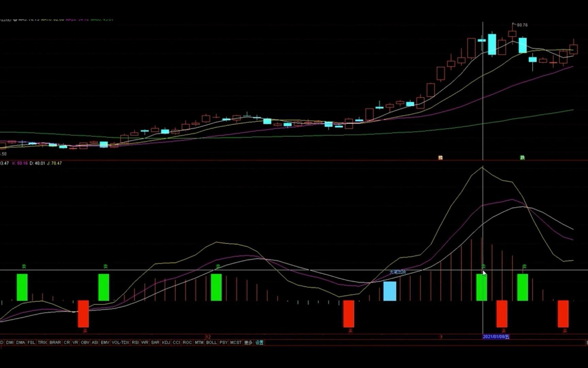The width and height of the screenshot is (588, 368).
Task: Open the ROC indicator tab
Action: [187, 342]
